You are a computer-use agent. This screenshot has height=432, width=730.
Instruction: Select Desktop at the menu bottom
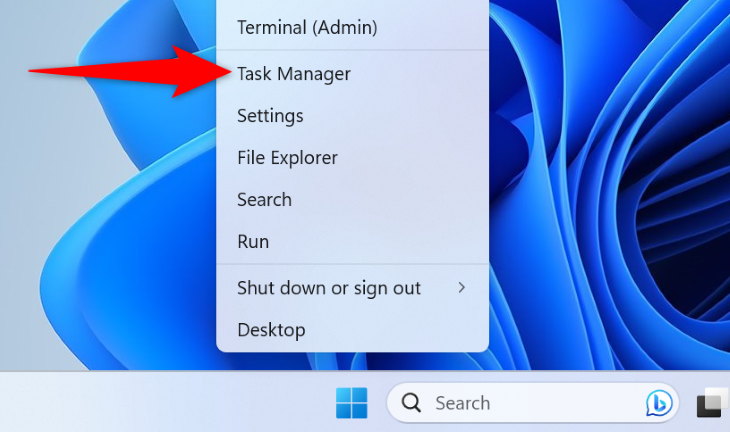tap(271, 330)
